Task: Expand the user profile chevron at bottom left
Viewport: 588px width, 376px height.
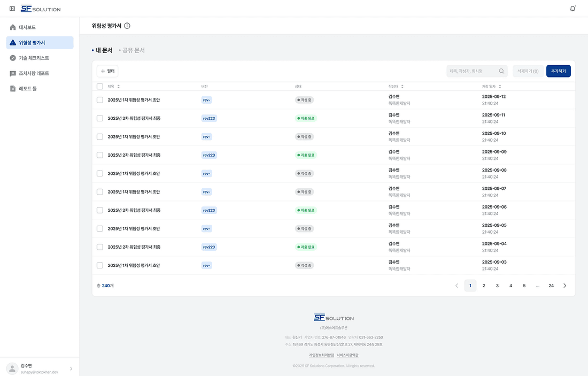Action: tap(71, 369)
